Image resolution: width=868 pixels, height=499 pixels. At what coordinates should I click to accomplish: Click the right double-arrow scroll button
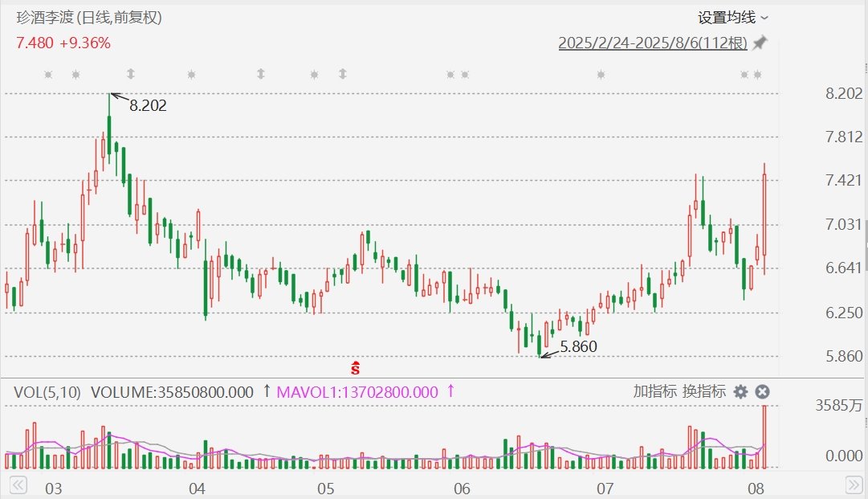coord(854,485)
